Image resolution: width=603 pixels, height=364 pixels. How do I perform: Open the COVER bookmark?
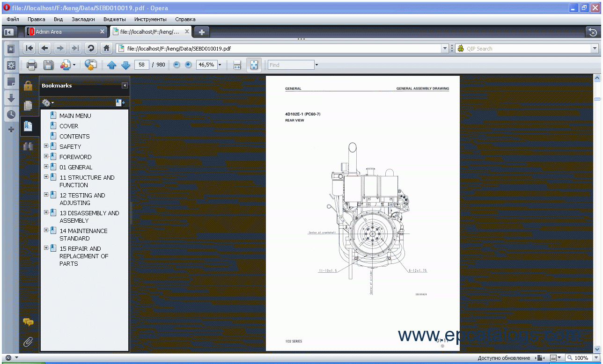point(69,126)
